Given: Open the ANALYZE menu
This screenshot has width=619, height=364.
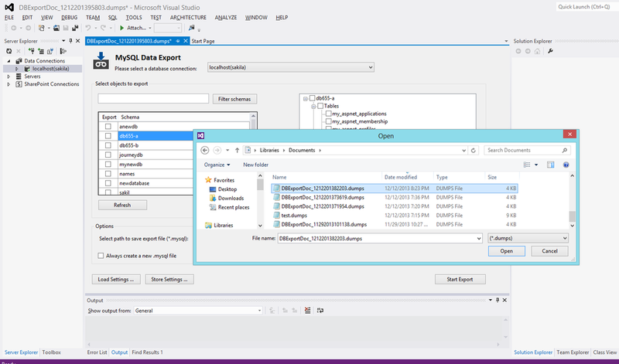Looking at the screenshot, I should pyautogui.click(x=226, y=17).
